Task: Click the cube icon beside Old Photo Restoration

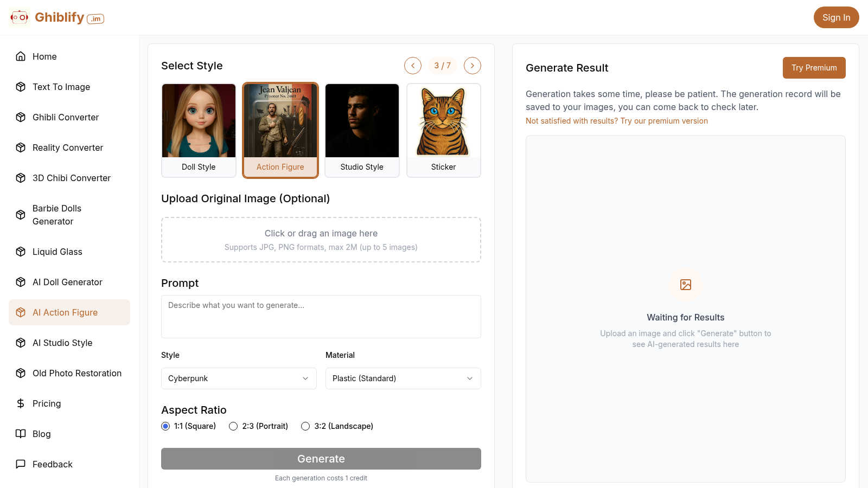Action: click(21, 373)
